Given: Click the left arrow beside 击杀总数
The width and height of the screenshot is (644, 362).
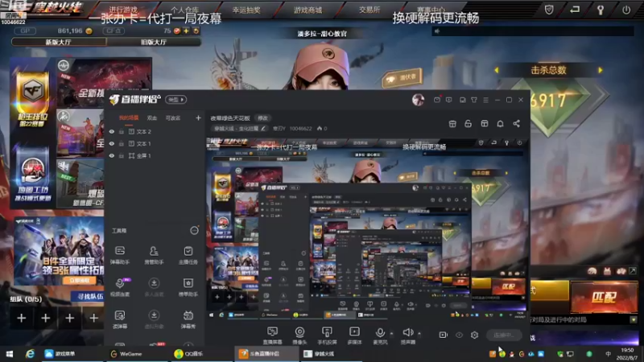Looking at the screenshot, I should click(x=496, y=70).
